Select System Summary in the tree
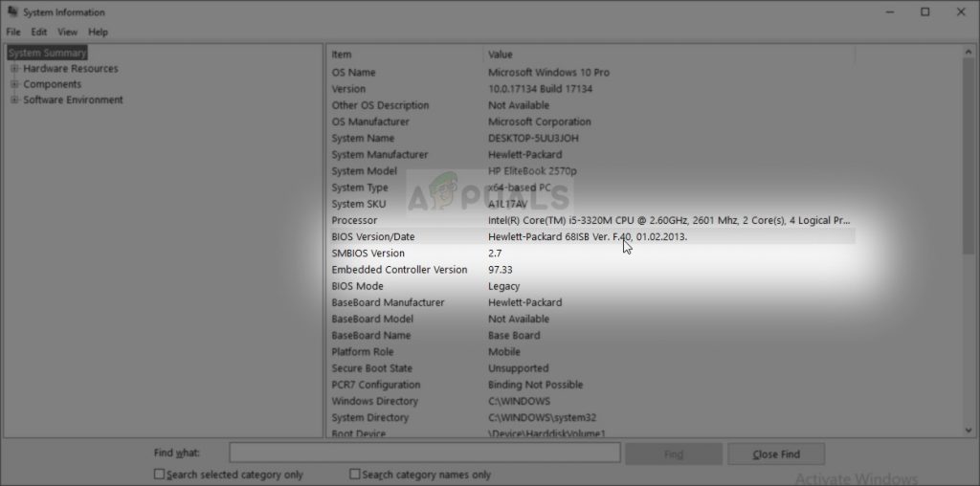The image size is (980, 486). point(48,54)
